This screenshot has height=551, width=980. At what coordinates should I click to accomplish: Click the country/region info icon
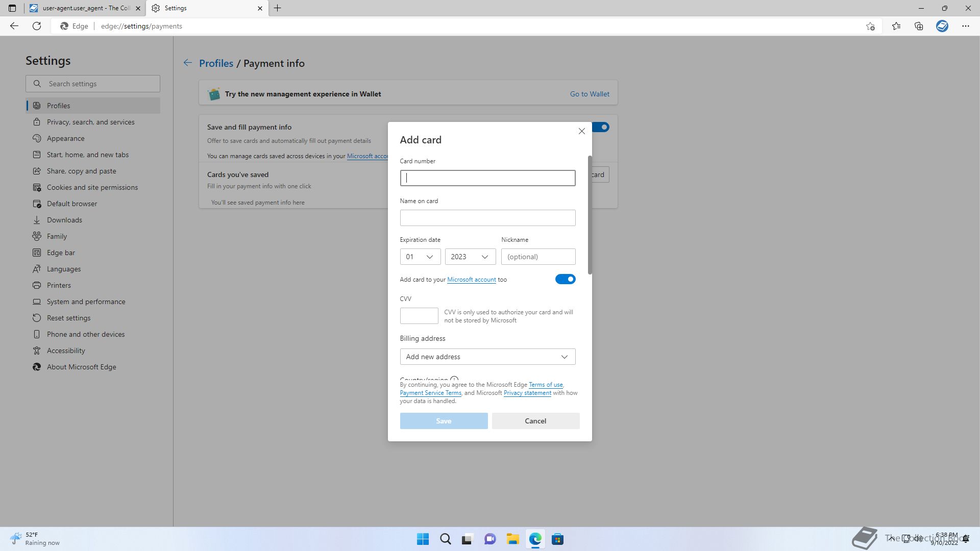coord(454,380)
